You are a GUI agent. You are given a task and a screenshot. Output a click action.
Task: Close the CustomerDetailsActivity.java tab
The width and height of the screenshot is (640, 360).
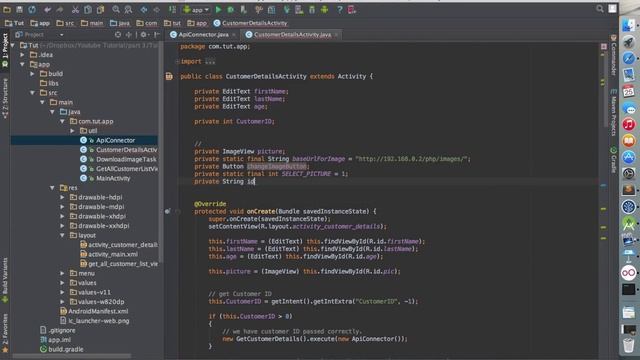click(336, 35)
